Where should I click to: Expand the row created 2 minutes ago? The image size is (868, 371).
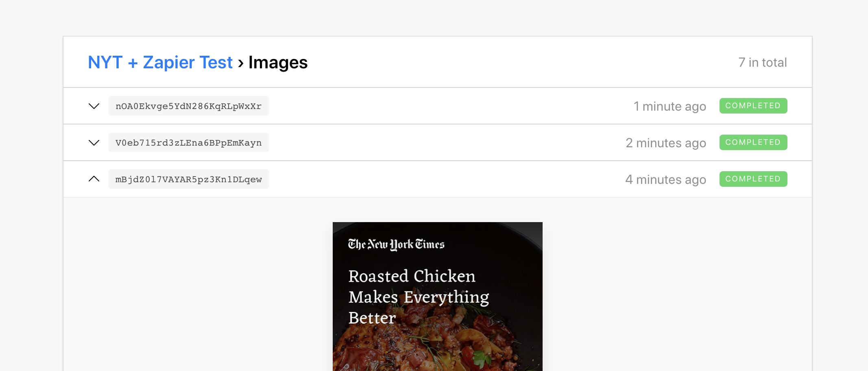pos(94,143)
